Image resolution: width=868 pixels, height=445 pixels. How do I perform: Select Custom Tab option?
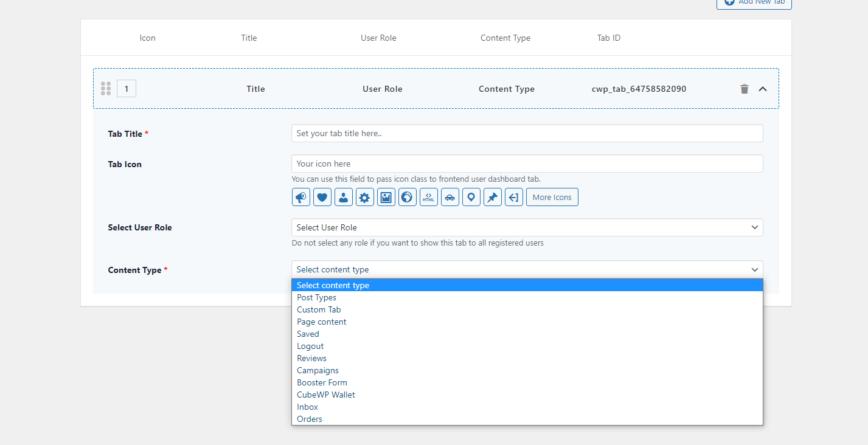527,309
